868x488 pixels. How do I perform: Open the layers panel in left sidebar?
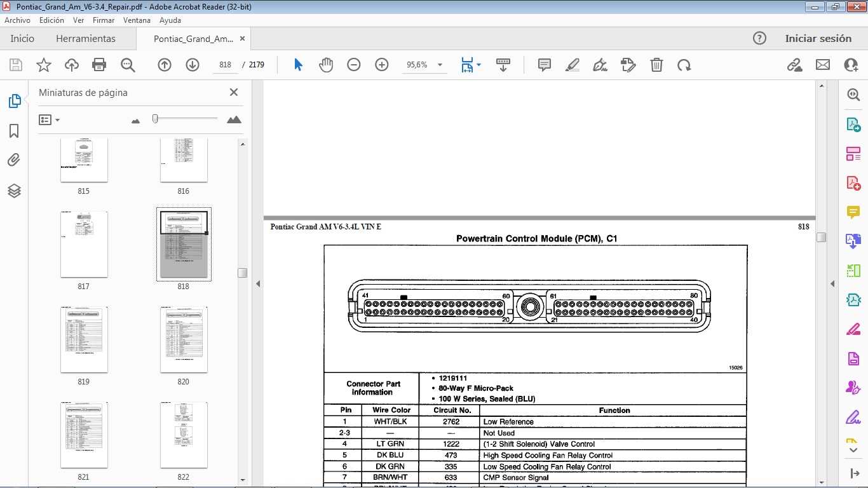14,191
